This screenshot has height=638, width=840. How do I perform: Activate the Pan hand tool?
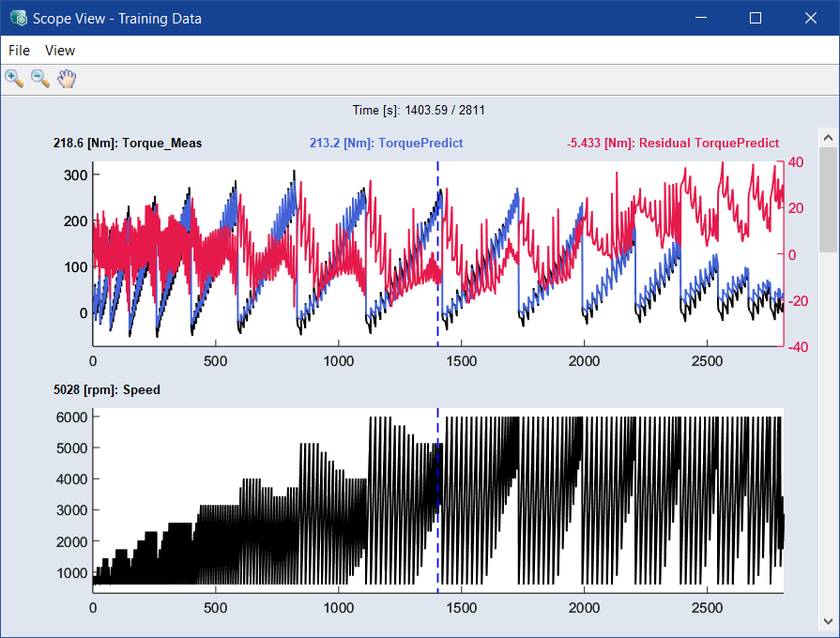pyautogui.click(x=66, y=79)
